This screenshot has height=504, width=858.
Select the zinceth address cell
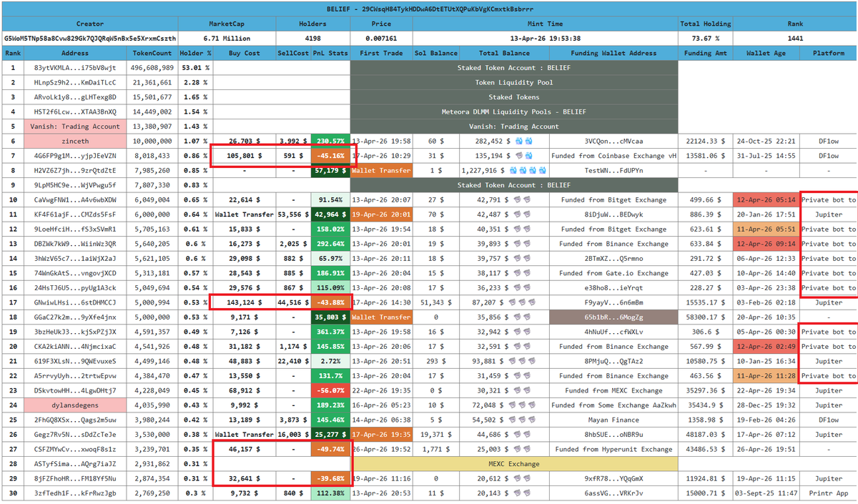pyautogui.click(x=75, y=141)
